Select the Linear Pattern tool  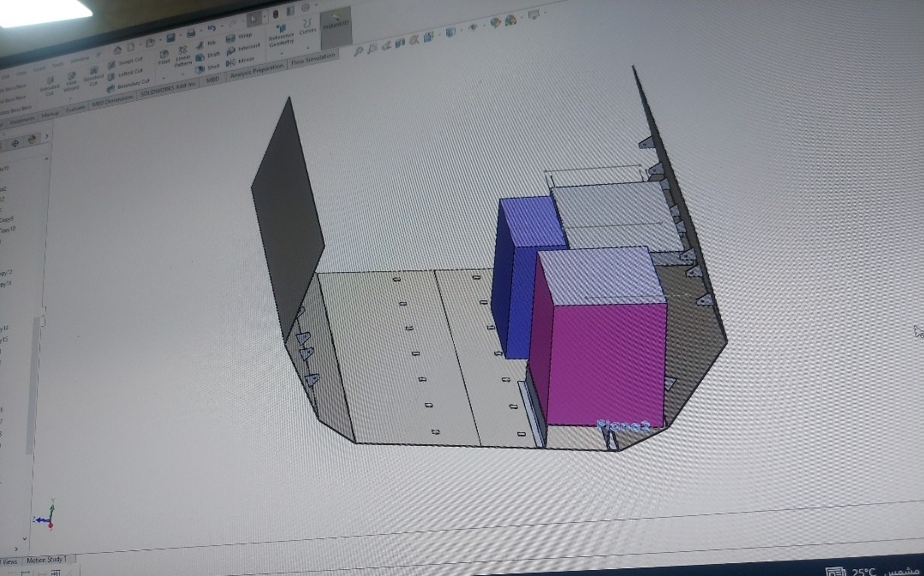182,51
